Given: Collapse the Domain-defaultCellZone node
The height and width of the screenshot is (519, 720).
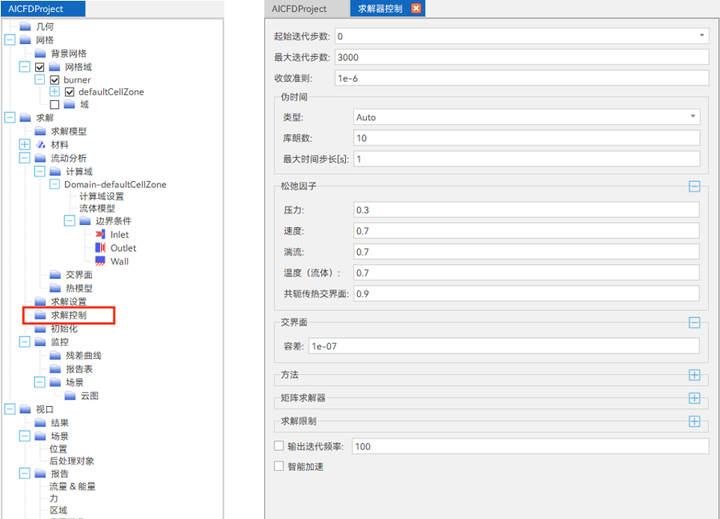Looking at the screenshot, I should [x=55, y=184].
